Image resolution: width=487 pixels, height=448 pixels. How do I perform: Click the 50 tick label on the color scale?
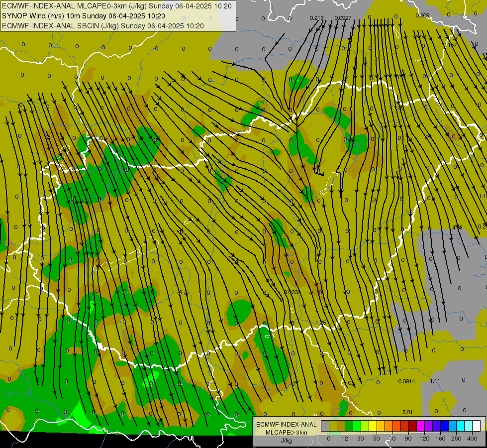pos(377,439)
